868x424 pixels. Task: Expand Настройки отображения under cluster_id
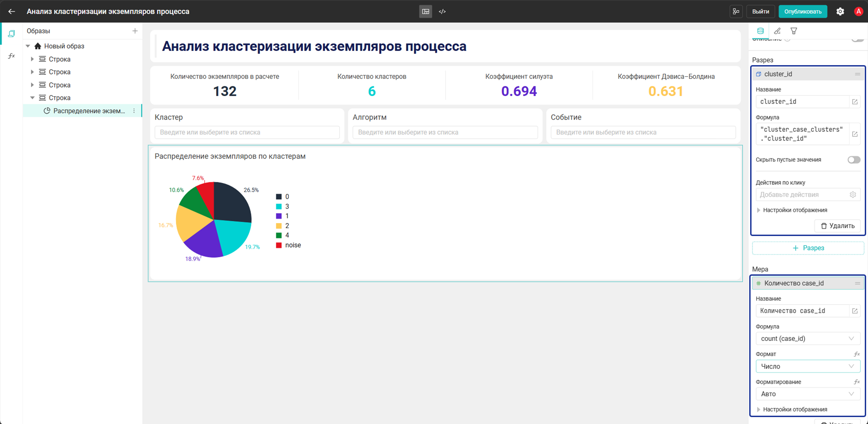tap(792, 210)
